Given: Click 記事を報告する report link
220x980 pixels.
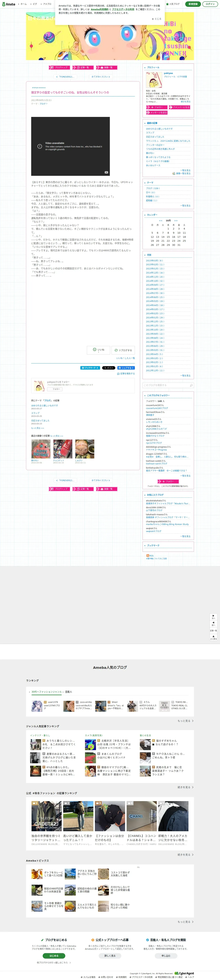Looking at the screenshot, I should pyautogui.click(x=126, y=374).
